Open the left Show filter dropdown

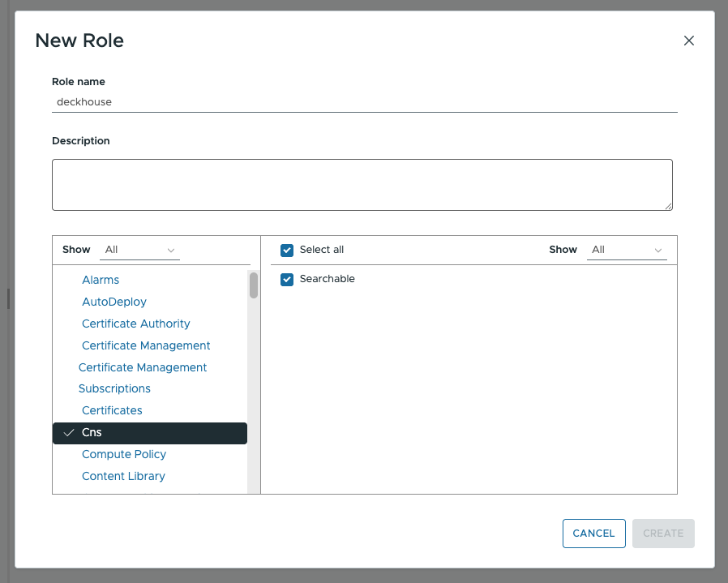[138, 250]
